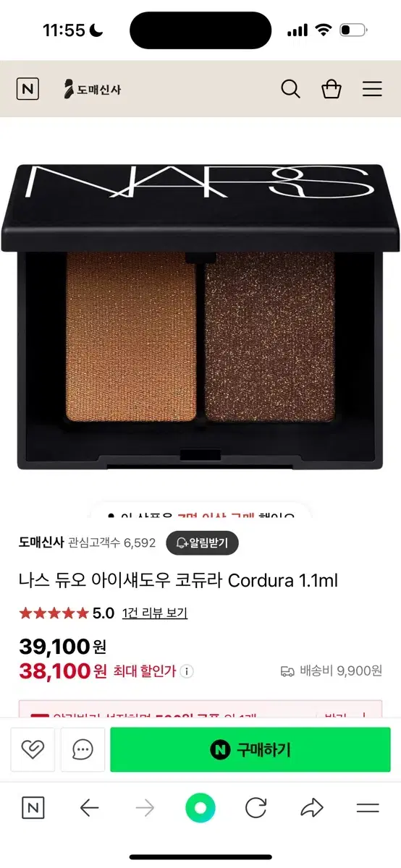This screenshot has width=401, height=868.
Task: Go to the 도매신사 store logo
Action: pos(93,89)
